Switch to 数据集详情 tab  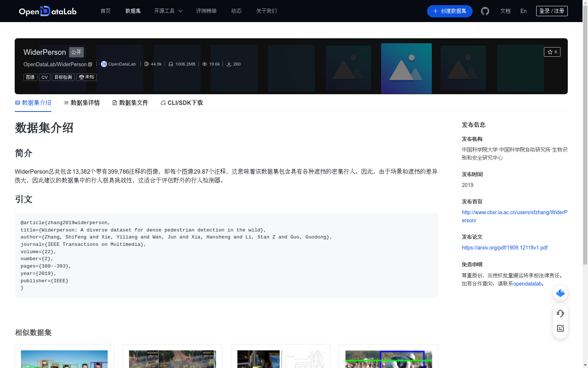coord(82,103)
